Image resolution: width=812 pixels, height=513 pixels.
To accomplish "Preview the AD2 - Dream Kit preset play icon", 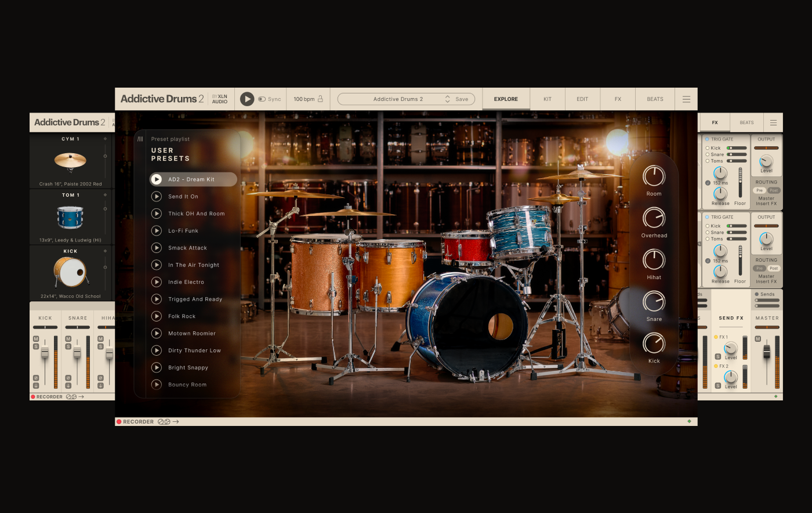I will click(157, 179).
